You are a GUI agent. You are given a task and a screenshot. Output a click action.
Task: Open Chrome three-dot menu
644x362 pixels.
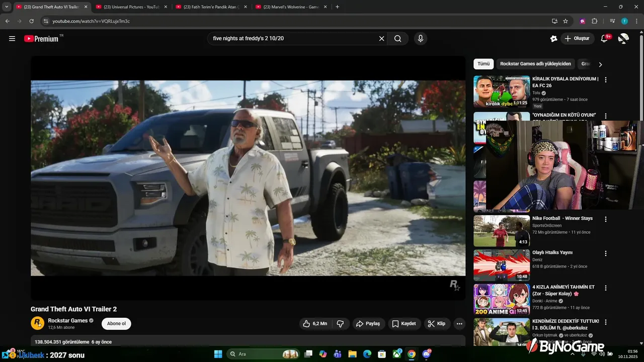tap(636, 21)
